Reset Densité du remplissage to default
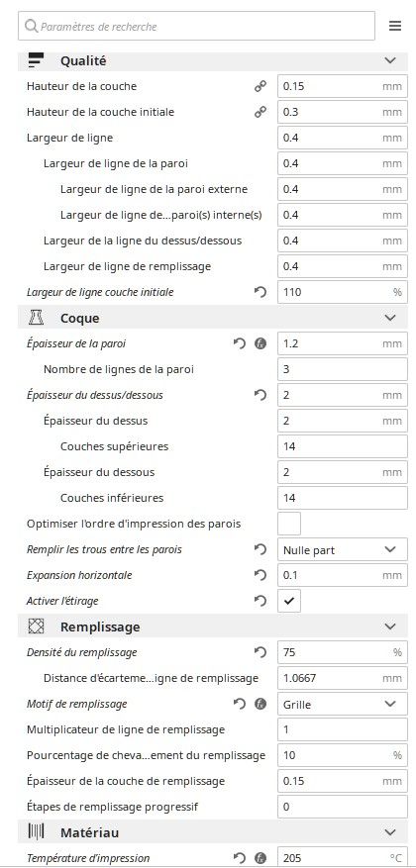 tap(260, 652)
